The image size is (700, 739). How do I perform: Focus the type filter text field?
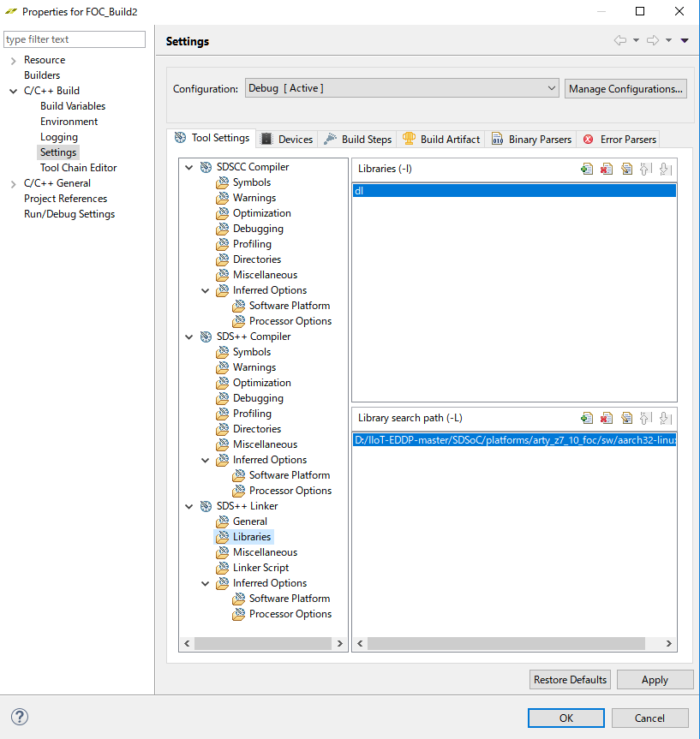click(75, 39)
